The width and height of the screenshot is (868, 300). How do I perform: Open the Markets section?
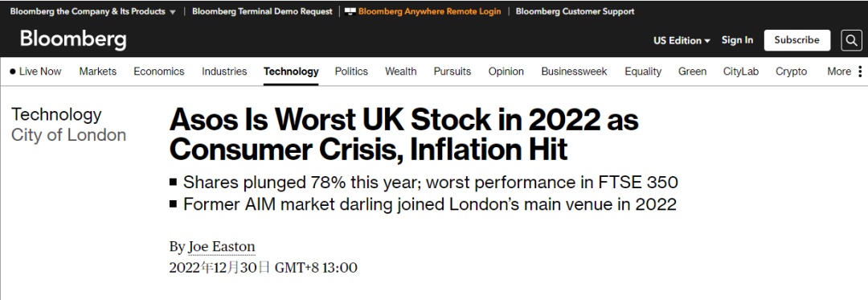click(x=98, y=72)
